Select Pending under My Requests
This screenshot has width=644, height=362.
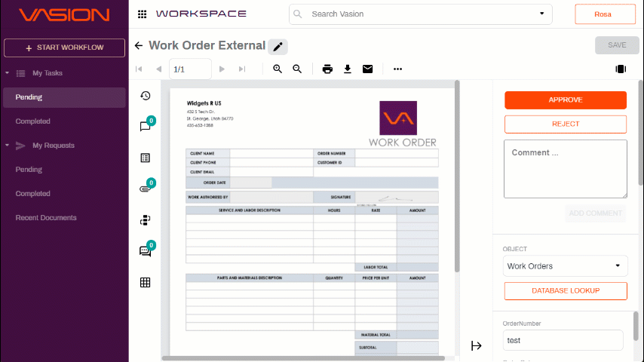pos(29,169)
